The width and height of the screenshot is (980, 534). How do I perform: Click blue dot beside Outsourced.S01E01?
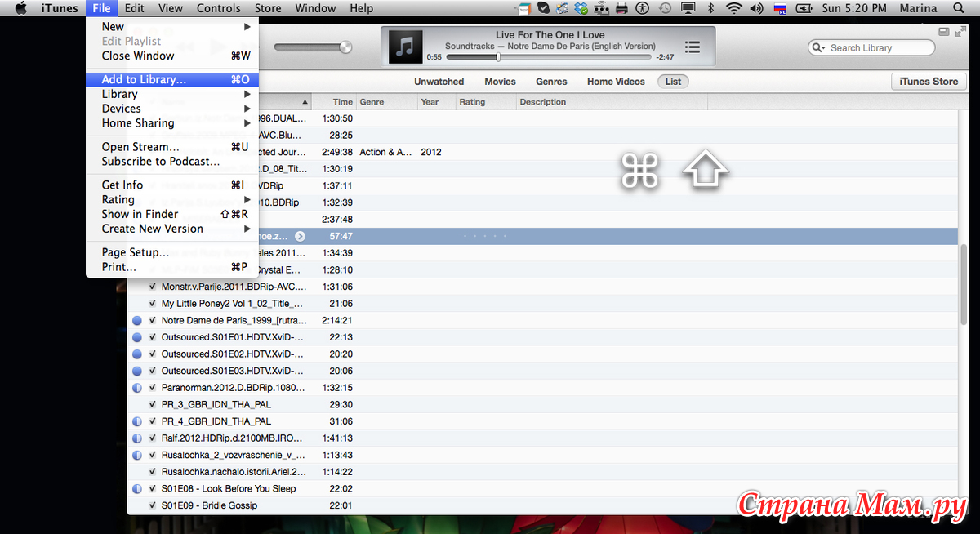(x=137, y=337)
